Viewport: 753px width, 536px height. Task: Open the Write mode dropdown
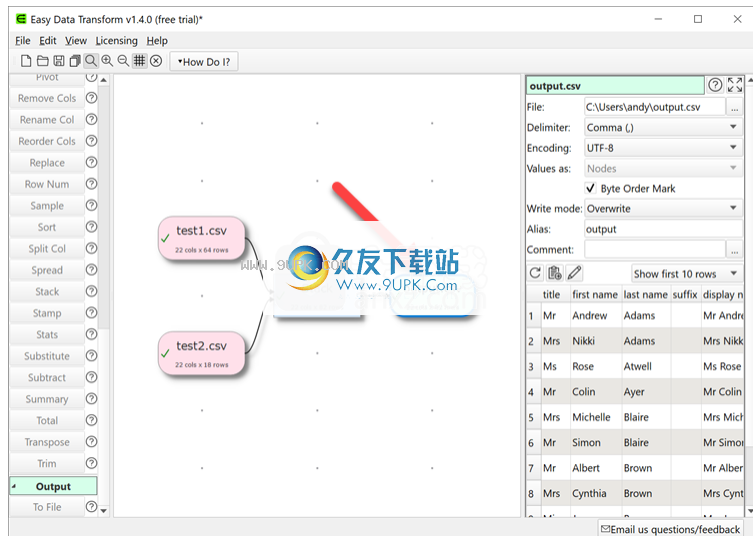663,209
